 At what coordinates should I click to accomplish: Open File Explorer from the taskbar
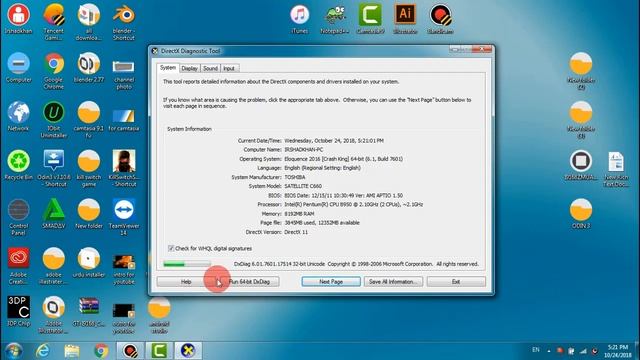click(x=72, y=351)
